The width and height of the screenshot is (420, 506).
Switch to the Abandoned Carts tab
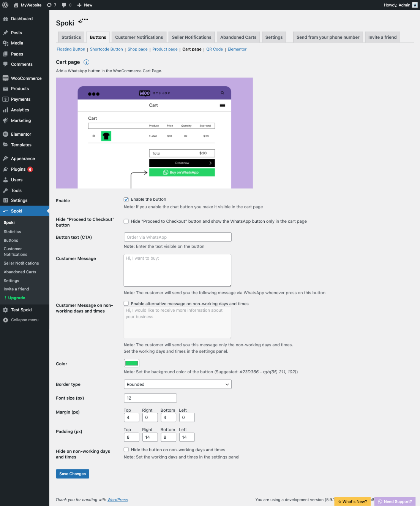coord(238,37)
